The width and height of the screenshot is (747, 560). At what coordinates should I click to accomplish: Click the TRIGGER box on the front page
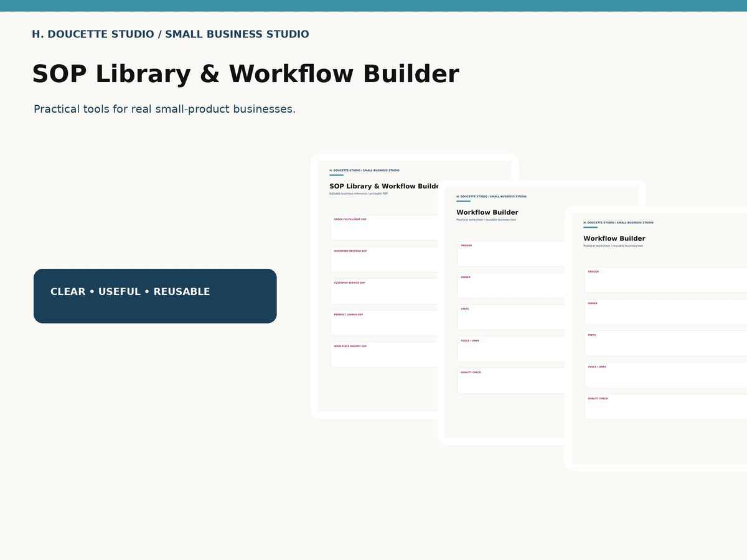[x=666, y=280]
